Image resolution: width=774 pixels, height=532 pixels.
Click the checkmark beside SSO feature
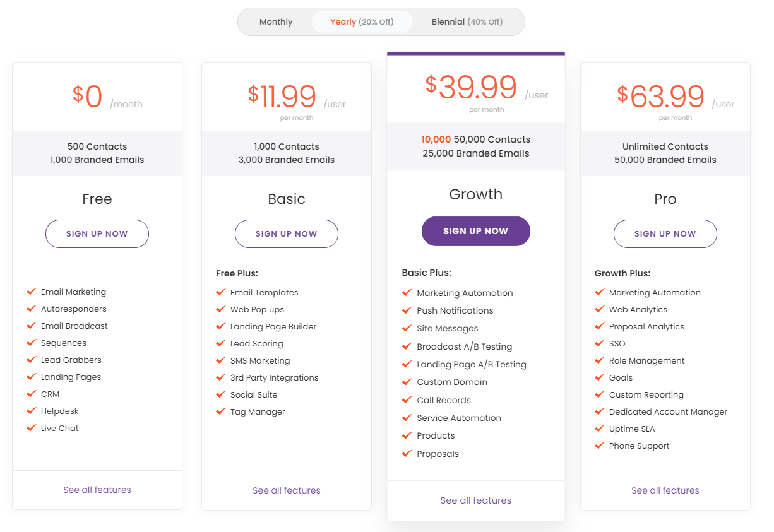tap(599, 343)
